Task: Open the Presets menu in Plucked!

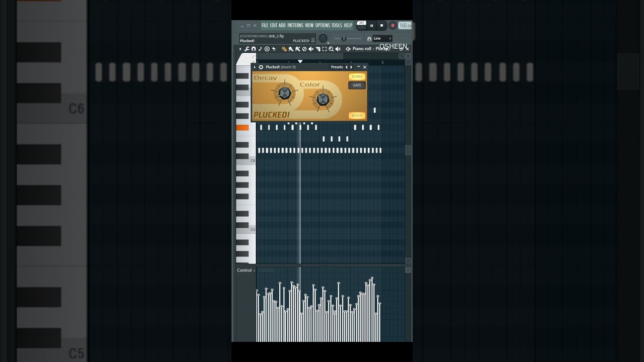Action: [x=337, y=67]
